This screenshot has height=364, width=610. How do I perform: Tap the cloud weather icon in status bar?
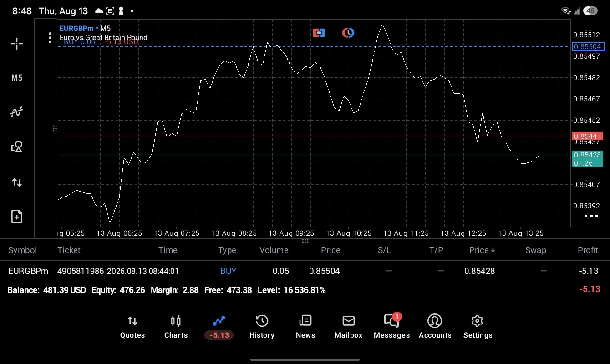click(99, 11)
